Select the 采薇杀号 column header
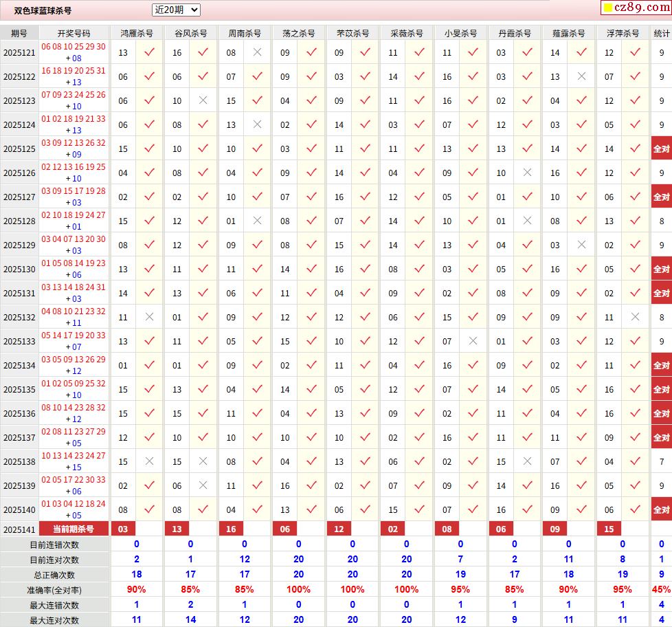The width and height of the screenshot is (672, 627). click(x=406, y=33)
